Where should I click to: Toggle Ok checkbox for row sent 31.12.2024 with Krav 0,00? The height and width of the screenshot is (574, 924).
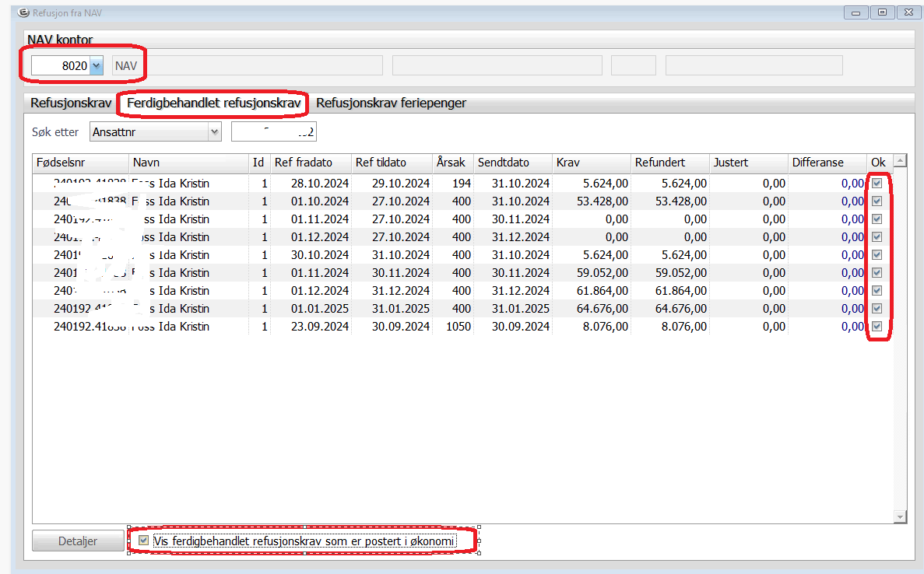coord(877,236)
